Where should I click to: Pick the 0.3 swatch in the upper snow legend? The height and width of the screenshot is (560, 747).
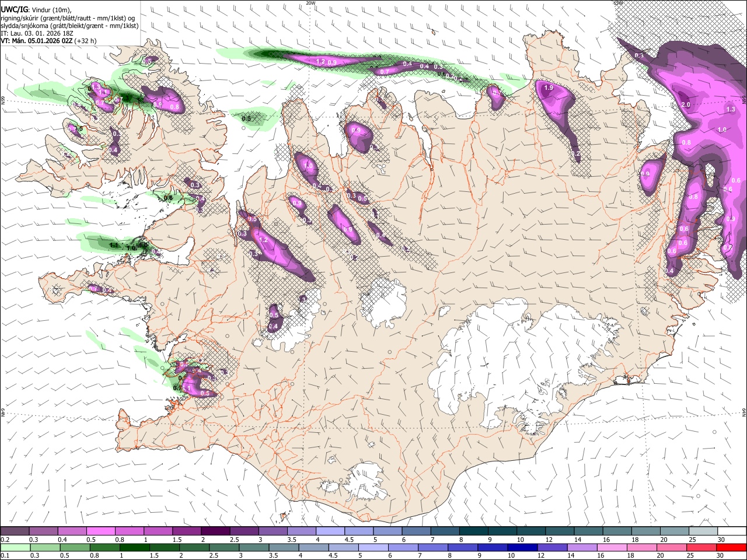click(43, 531)
